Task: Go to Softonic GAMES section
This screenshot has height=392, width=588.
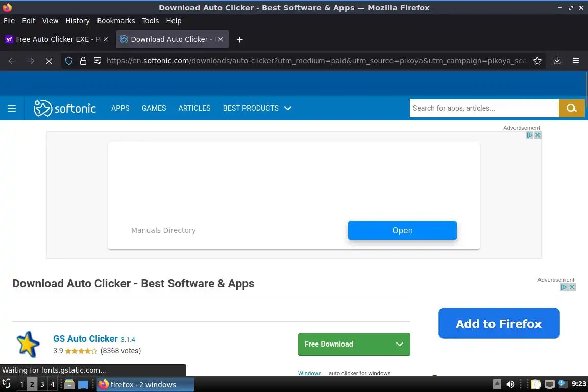Action: point(154,108)
